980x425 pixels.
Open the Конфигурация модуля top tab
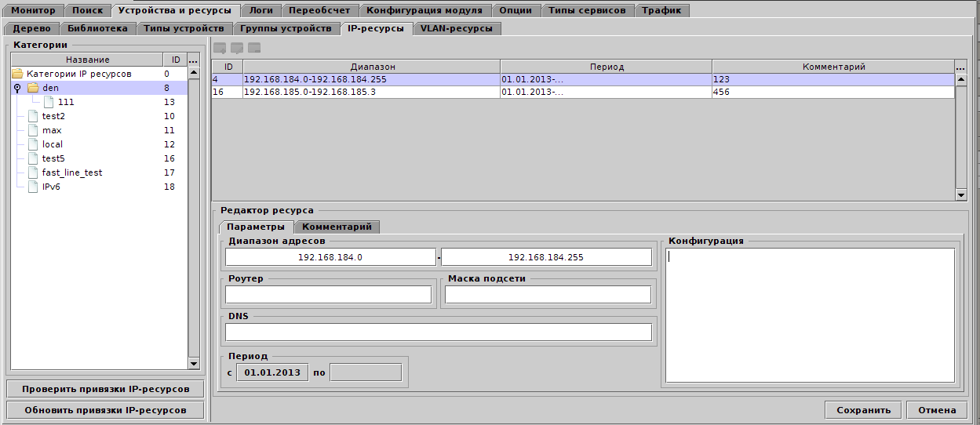(426, 10)
